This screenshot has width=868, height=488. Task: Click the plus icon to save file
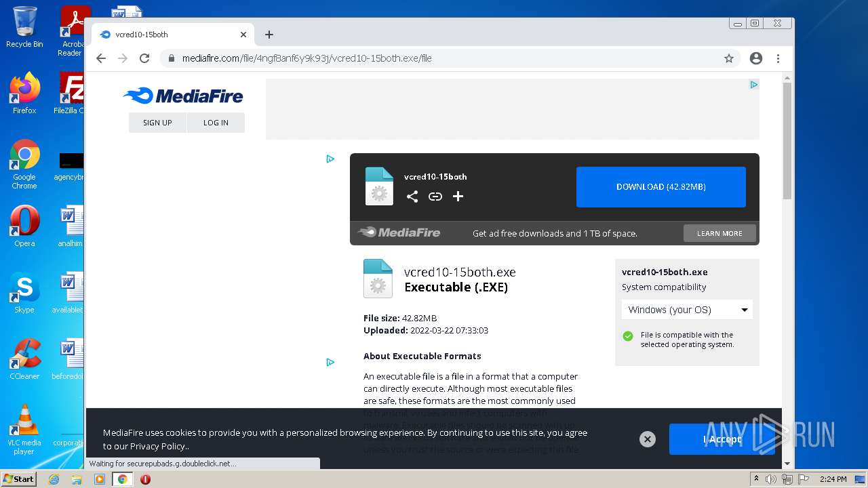458,197
